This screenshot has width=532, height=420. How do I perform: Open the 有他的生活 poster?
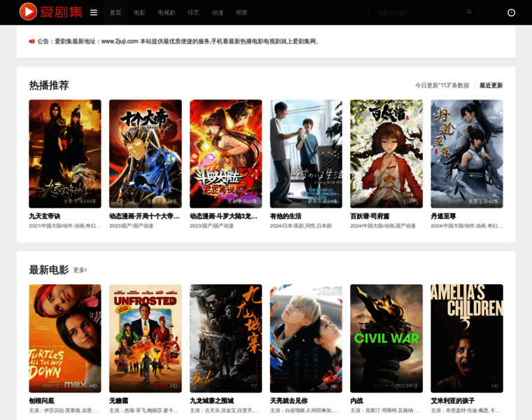click(x=306, y=154)
